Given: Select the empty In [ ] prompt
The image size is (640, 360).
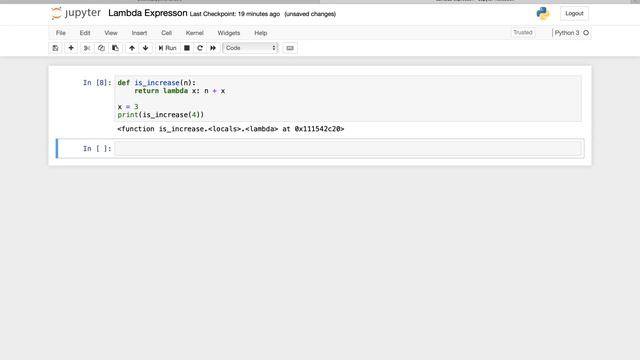Looking at the screenshot, I should 97,149.
